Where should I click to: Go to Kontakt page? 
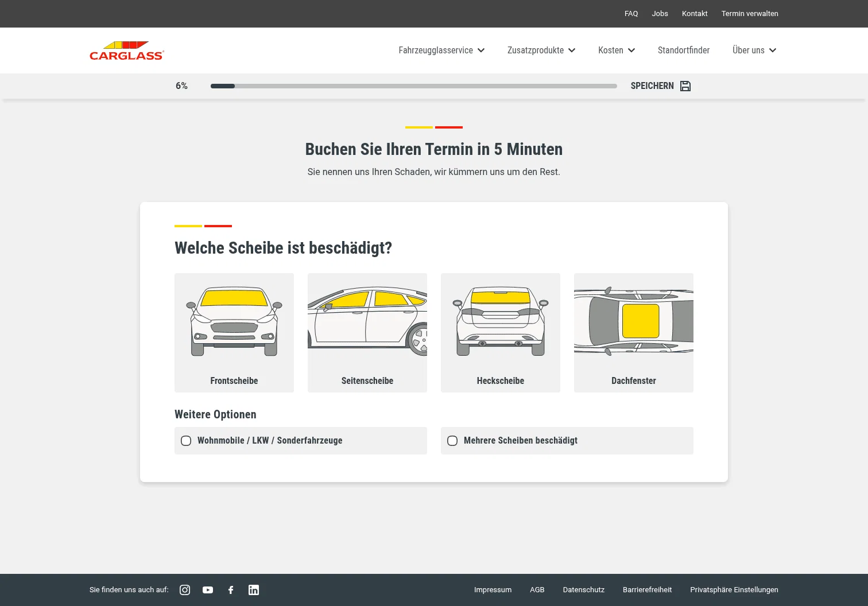pyautogui.click(x=695, y=14)
